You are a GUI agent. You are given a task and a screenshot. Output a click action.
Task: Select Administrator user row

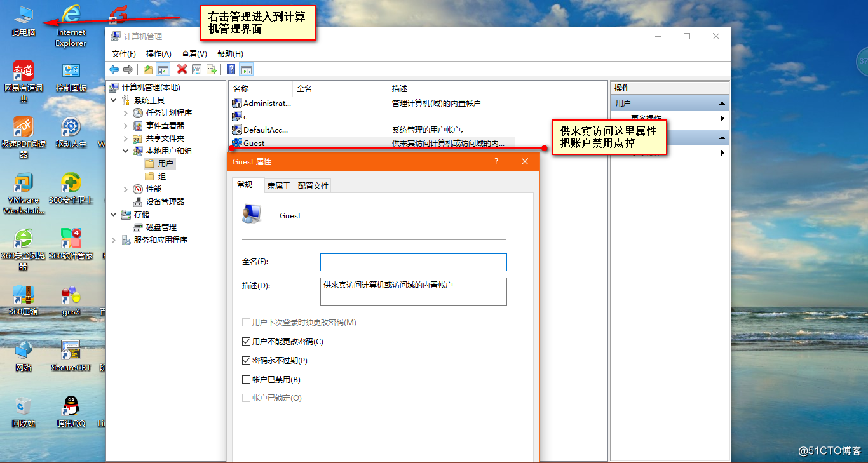pyautogui.click(x=372, y=103)
